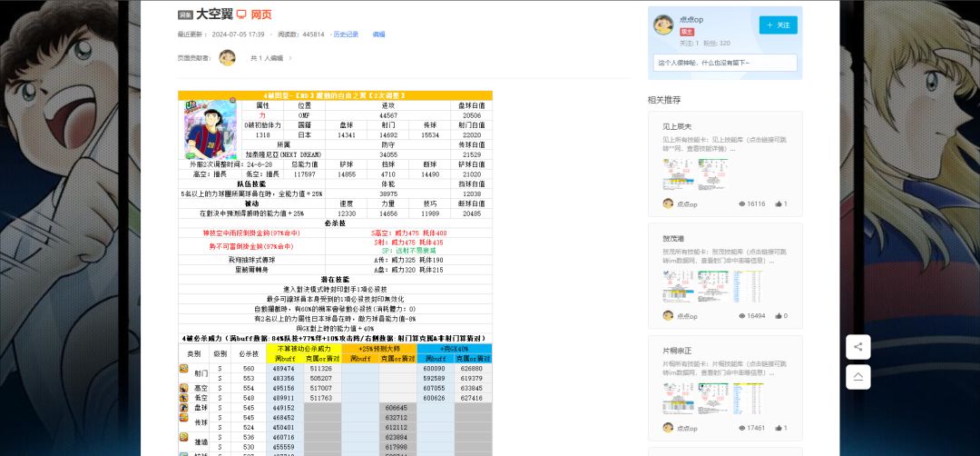Click the 飛翔抽球式傳球 skill row
This screenshot has height=456, width=980.
pos(335,260)
